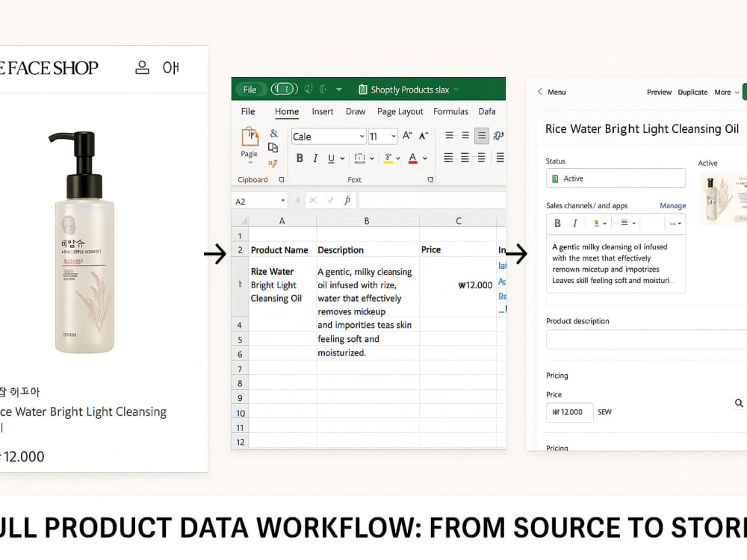The width and height of the screenshot is (747, 560).
Task: Select the price cell showing ₩12,000
Action: click(x=458, y=287)
